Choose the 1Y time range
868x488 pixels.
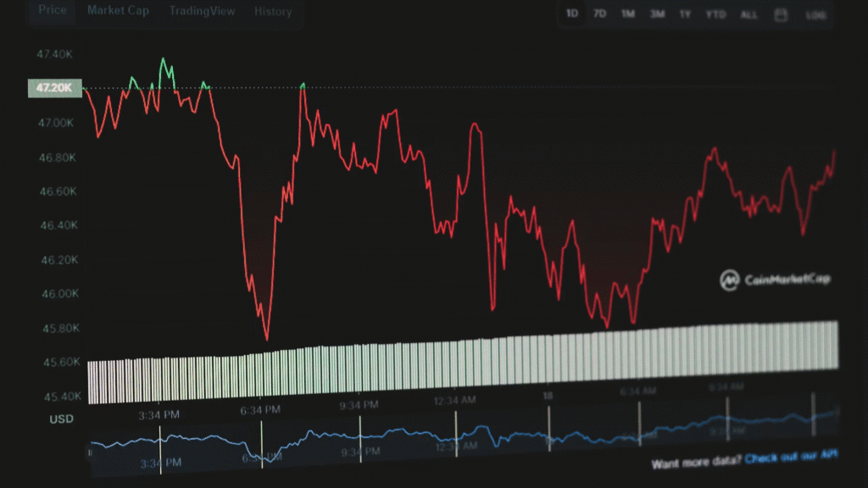685,14
